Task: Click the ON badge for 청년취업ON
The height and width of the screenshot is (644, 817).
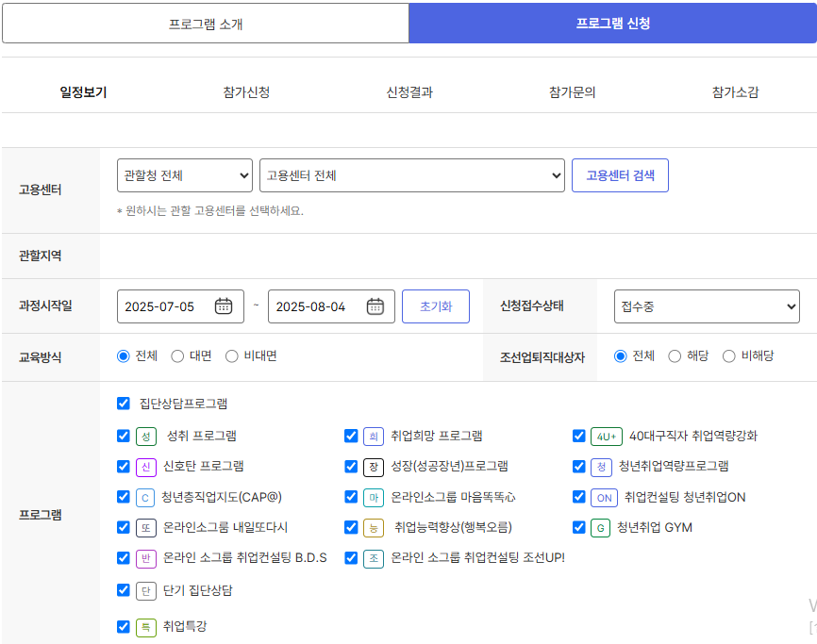Action: [x=605, y=498]
